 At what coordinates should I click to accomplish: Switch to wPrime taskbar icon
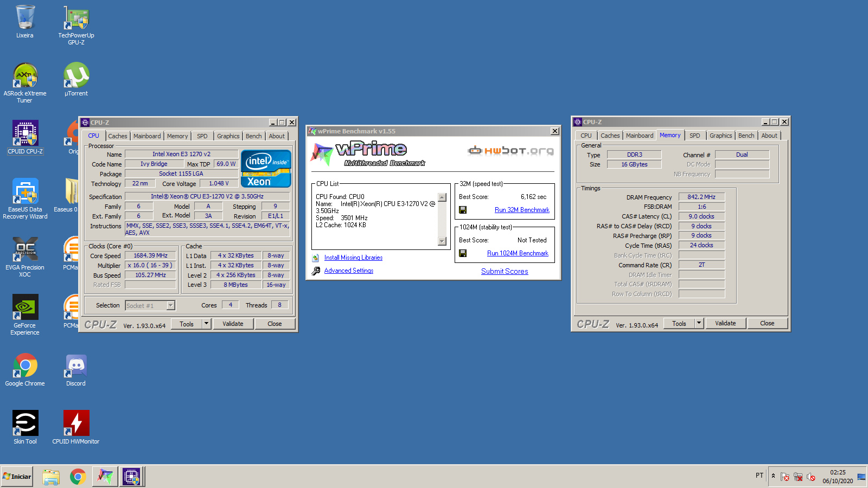click(105, 477)
